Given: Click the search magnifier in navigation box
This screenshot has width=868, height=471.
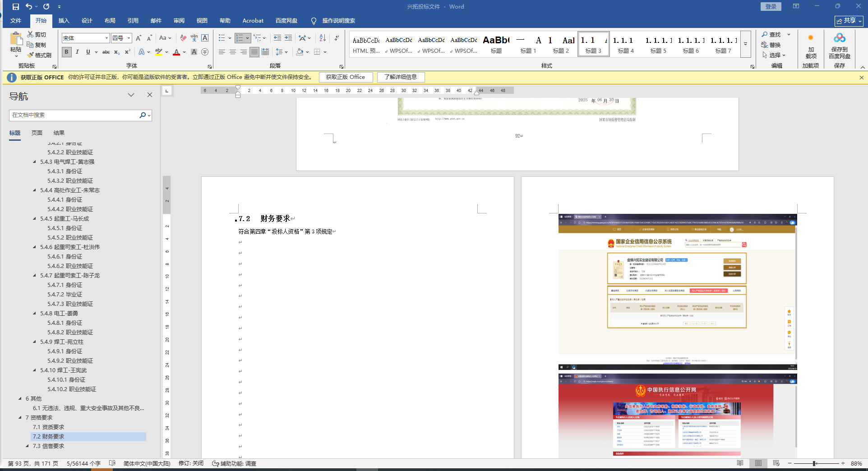Looking at the screenshot, I should click(143, 115).
